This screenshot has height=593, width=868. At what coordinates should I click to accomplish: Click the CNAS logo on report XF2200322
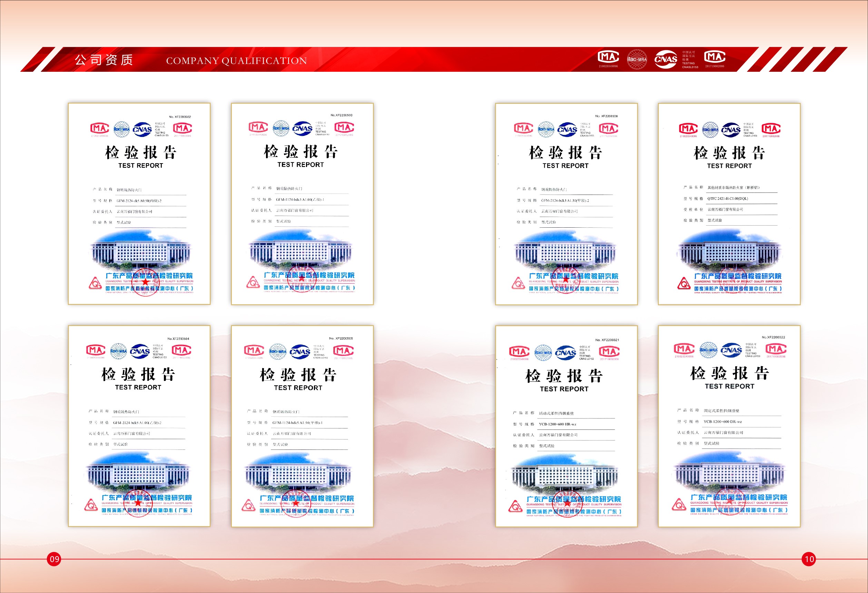(731, 350)
